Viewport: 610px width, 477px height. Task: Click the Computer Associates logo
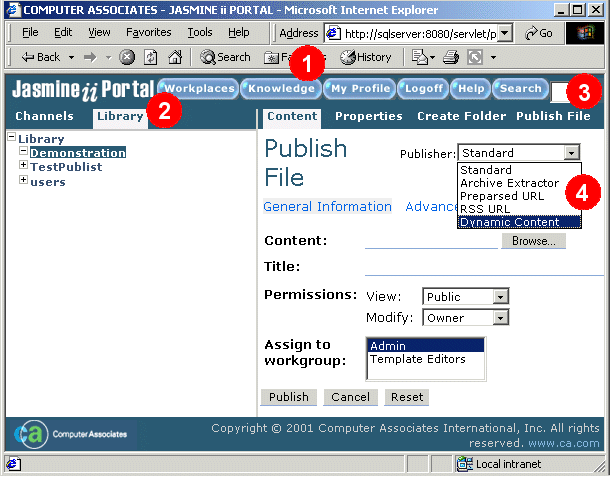pyautogui.click(x=70, y=434)
